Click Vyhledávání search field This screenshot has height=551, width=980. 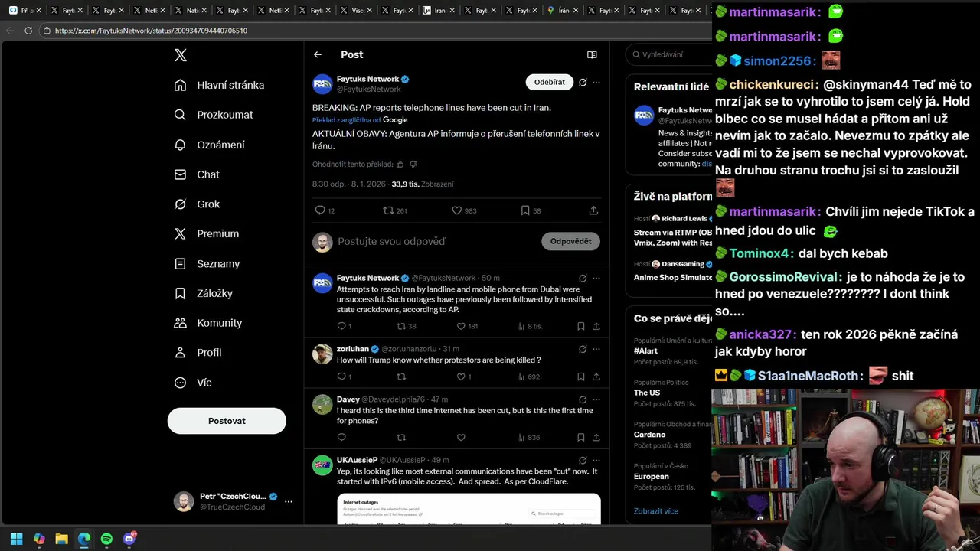click(x=670, y=54)
